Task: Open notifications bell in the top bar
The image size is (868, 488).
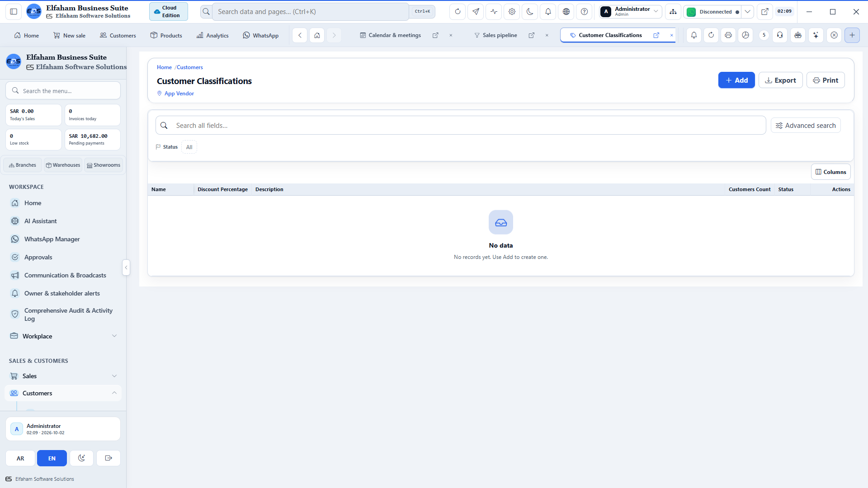Action: tap(548, 12)
